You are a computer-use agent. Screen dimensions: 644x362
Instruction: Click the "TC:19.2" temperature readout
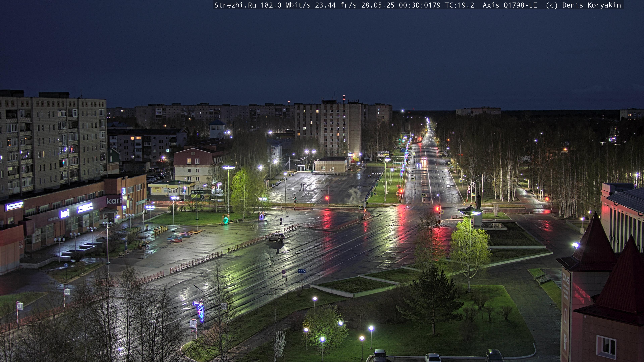[460, 5]
